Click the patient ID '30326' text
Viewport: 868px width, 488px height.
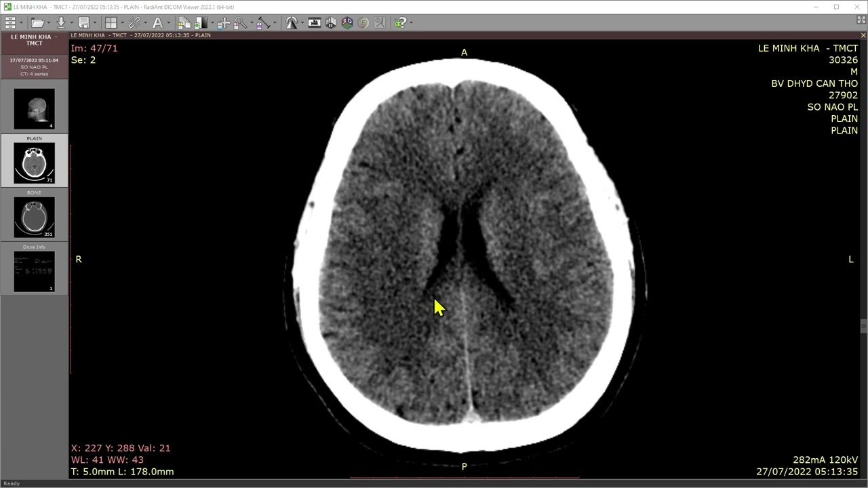tap(843, 60)
